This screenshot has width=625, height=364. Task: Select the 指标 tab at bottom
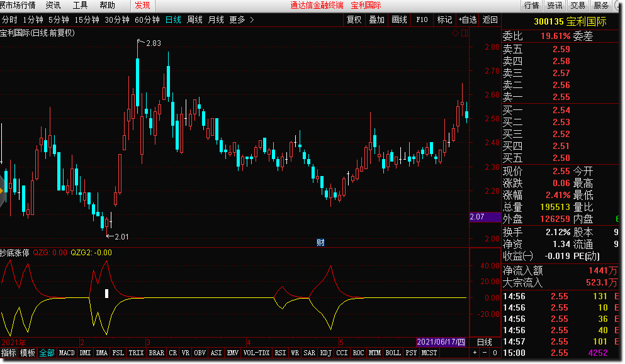click(9, 353)
